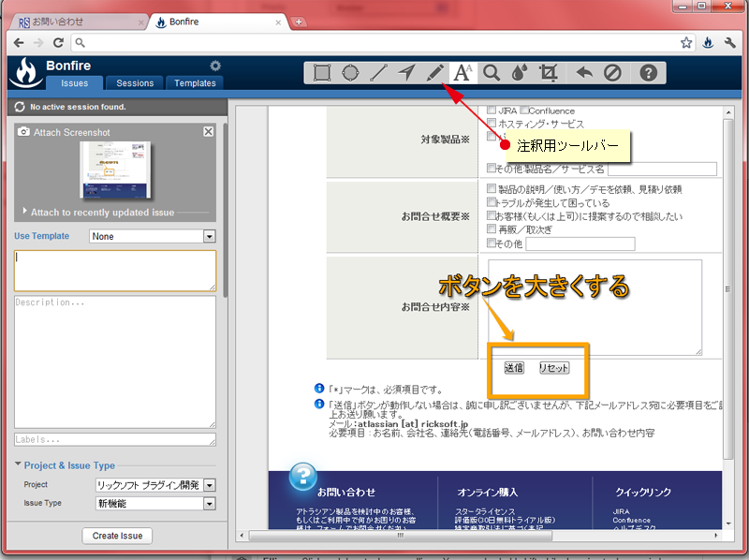Click the Bonfire flame logo
This screenshot has width=749, height=560.
point(26,73)
